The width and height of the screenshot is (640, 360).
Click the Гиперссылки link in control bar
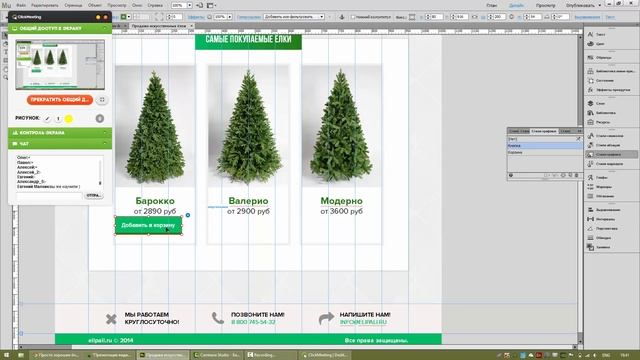(x=249, y=17)
